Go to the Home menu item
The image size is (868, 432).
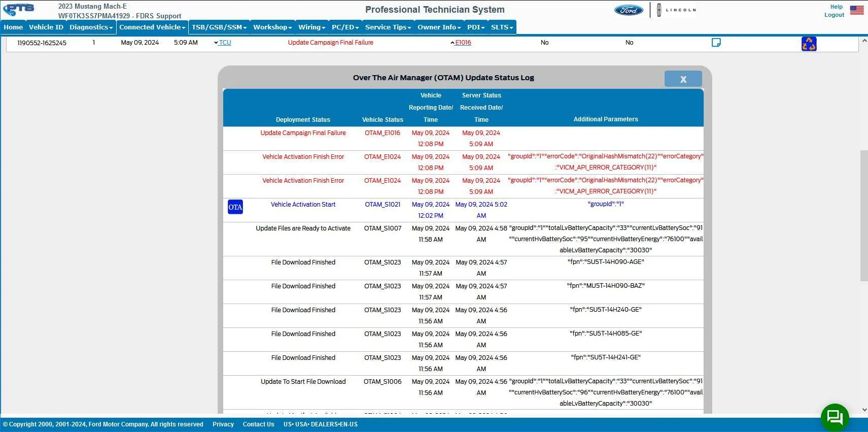click(x=13, y=27)
